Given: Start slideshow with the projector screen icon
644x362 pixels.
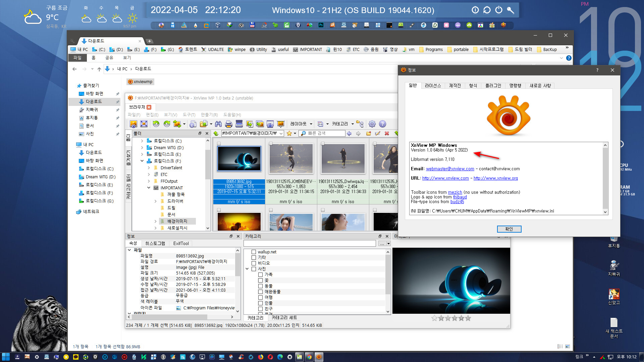Looking at the screenshot, I should pos(281,124).
